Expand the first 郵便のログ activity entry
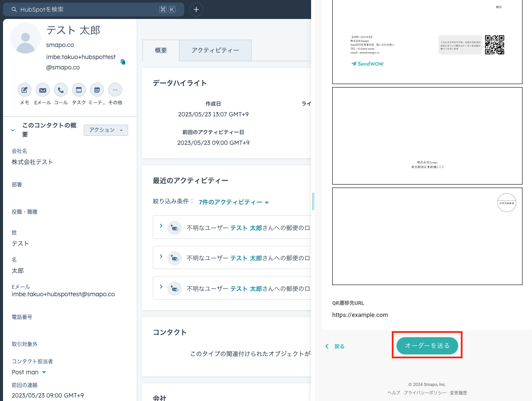 [x=161, y=226]
